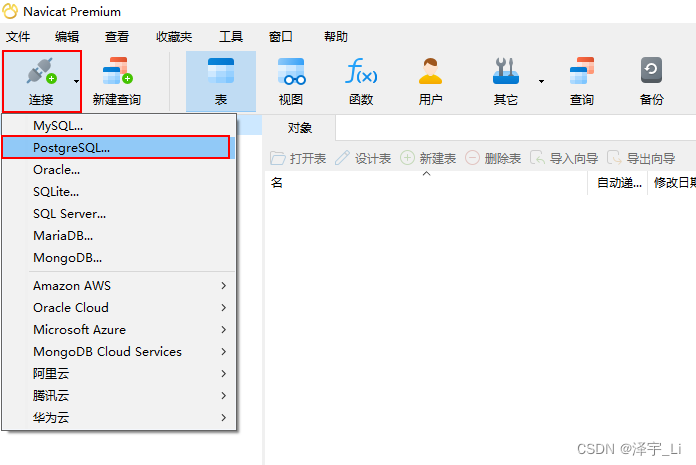Image resolution: width=696 pixels, height=465 pixels.
Task: Select the Table (表) toolbar icon
Action: 221,71
